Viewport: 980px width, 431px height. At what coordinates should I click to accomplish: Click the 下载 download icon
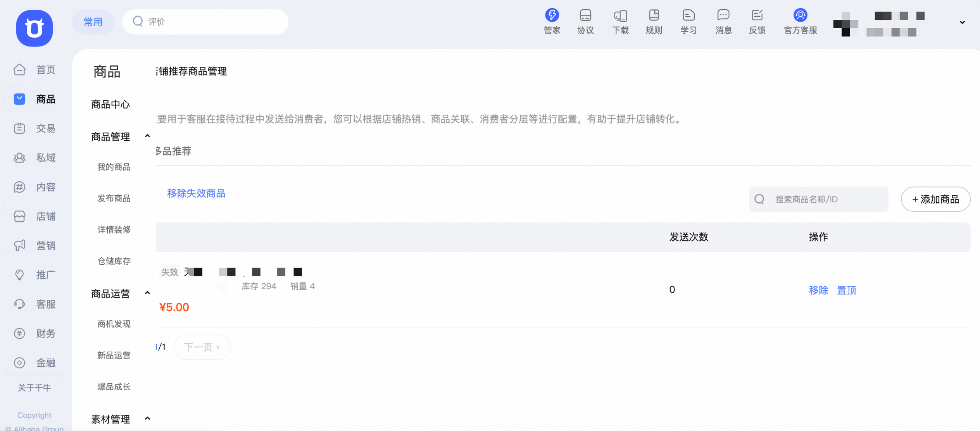tap(620, 16)
